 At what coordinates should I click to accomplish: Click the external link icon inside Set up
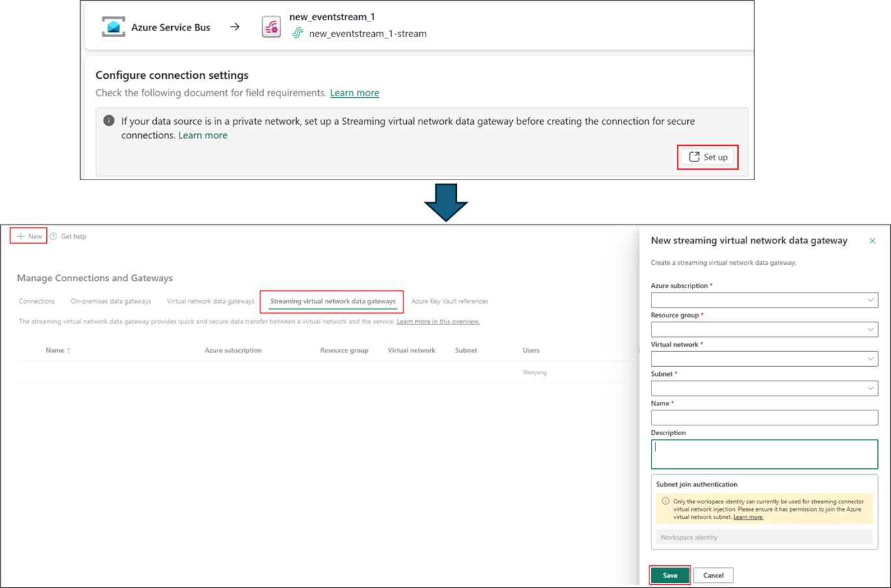pyautogui.click(x=694, y=157)
